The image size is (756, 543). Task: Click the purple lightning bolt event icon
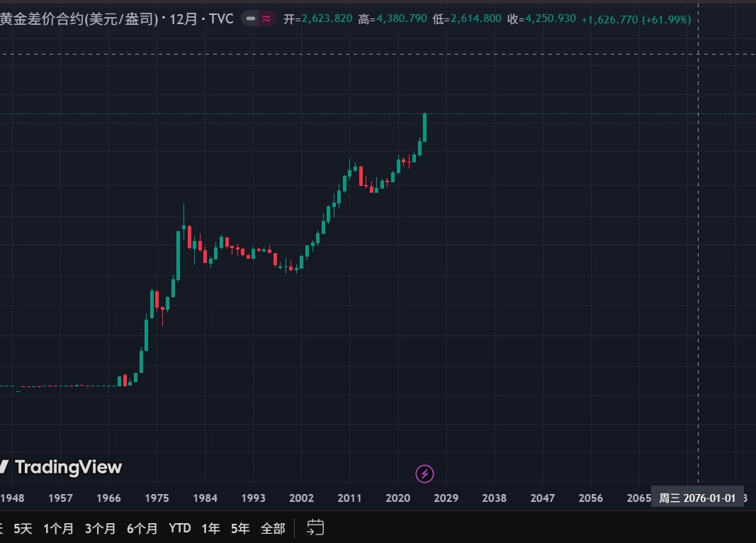[x=424, y=474]
